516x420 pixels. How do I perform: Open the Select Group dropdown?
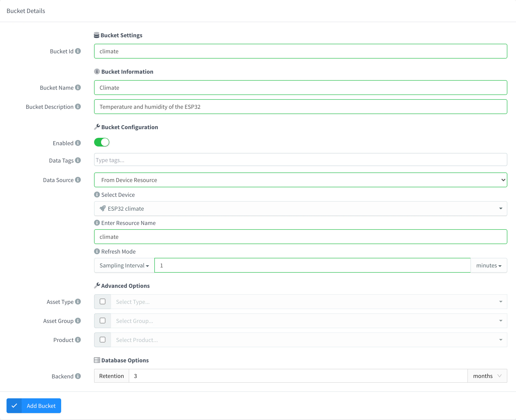pyautogui.click(x=309, y=321)
